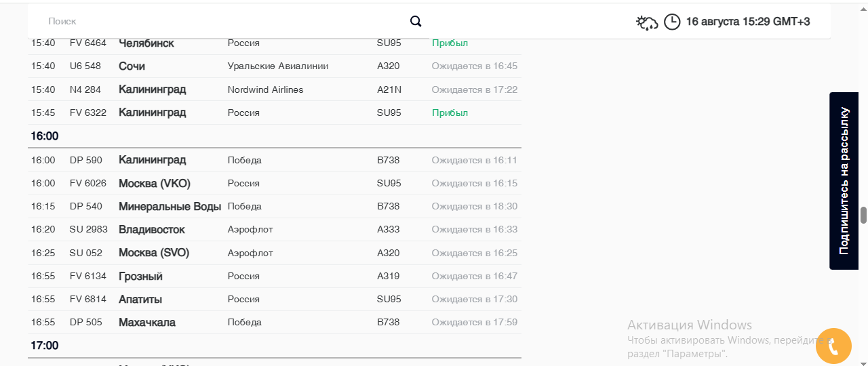The image size is (868, 366).
Task: Click the page vertical scrollbar thumb
Action: (x=863, y=215)
